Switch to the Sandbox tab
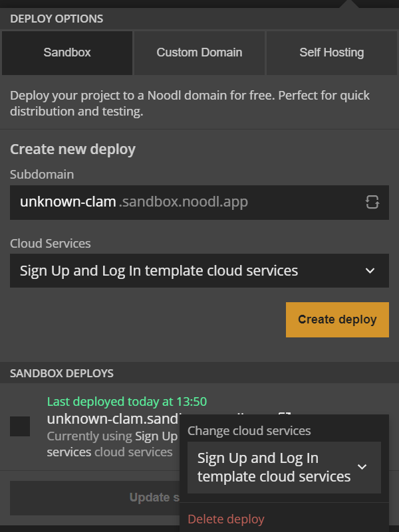Image resolution: width=399 pixels, height=532 pixels. 67,52
